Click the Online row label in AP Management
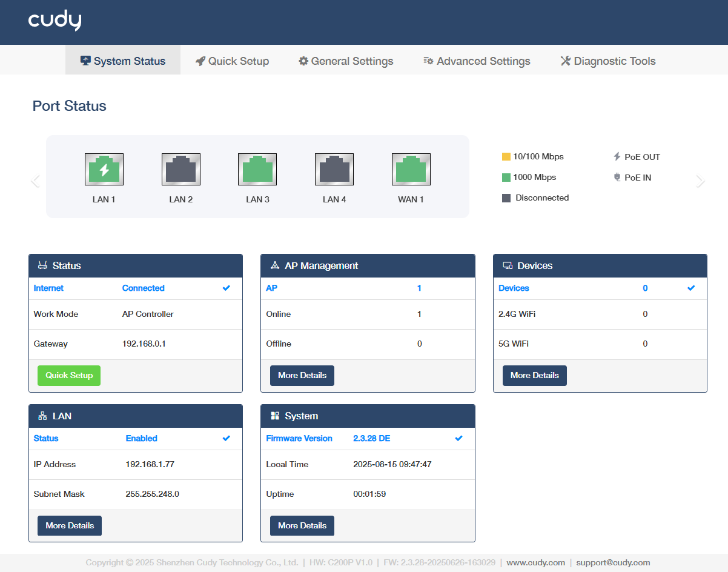This screenshot has width=728, height=572. click(279, 314)
